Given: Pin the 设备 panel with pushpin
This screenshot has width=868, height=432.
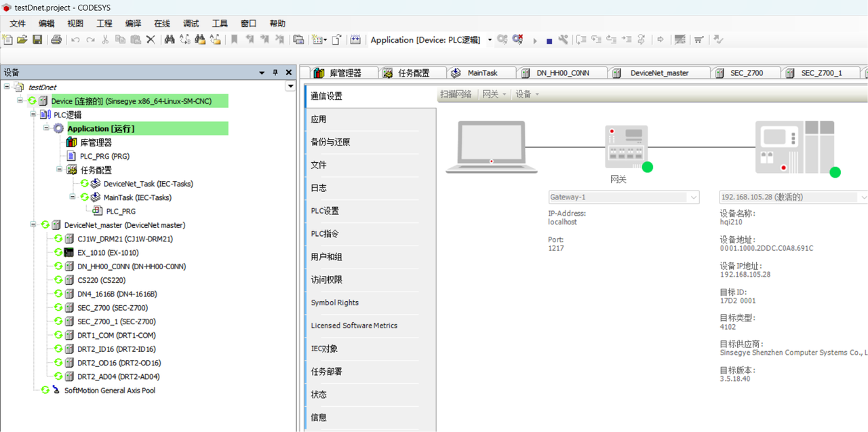Looking at the screenshot, I should click(275, 73).
